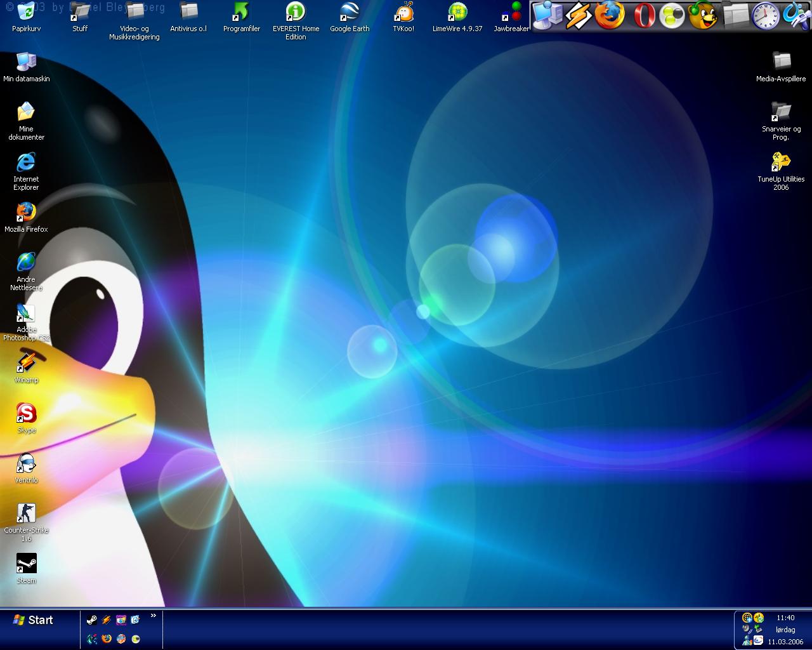This screenshot has width=812, height=650.
Task: Click Firefox icon in Quick Launch
Action: tap(107, 639)
